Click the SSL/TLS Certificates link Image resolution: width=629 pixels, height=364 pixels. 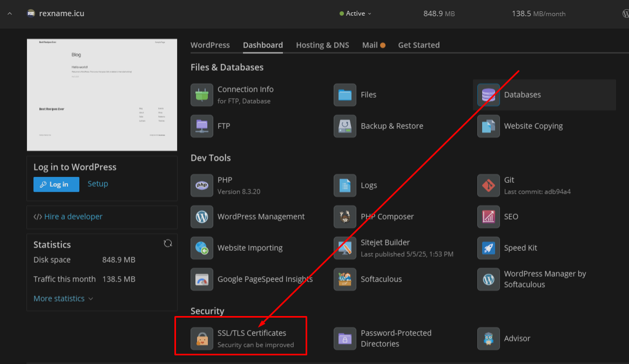(x=252, y=333)
